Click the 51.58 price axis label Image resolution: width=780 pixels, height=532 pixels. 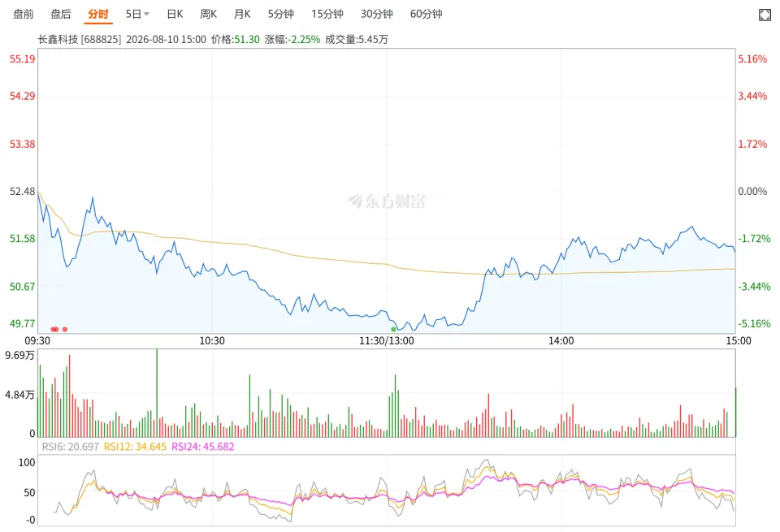pos(23,239)
